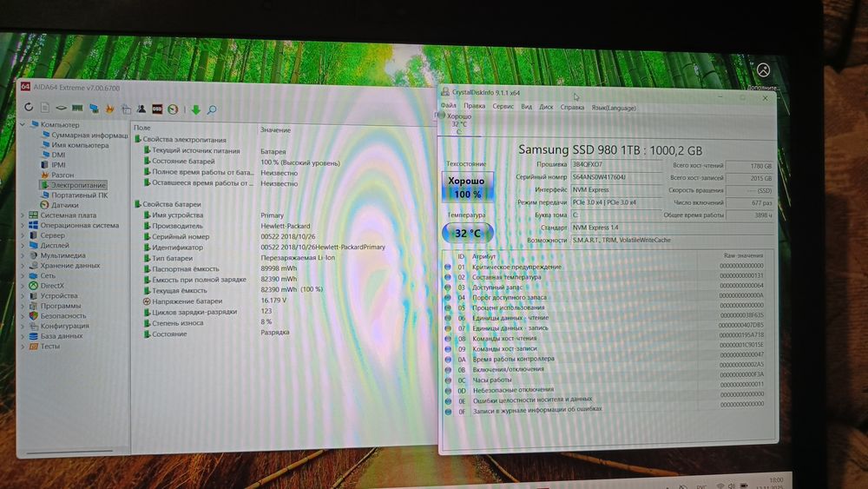Click the green clock benchmark toolbar icon
This screenshot has height=489, width=868.
coord(173,109)
